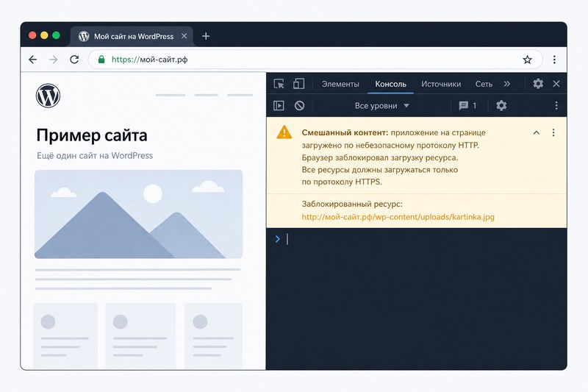Click the WordPress favicon in the browser tab

(84, 36)
